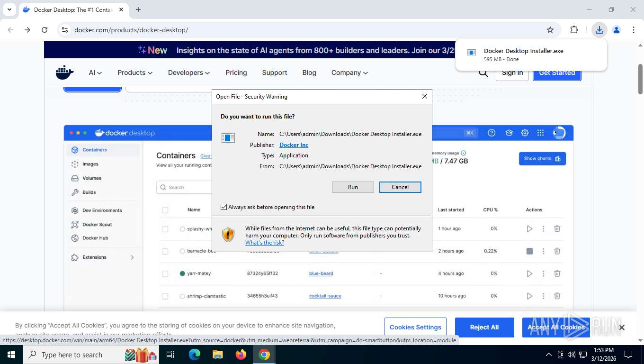
Task: Open the Blog page
Action: coord(309,73)
